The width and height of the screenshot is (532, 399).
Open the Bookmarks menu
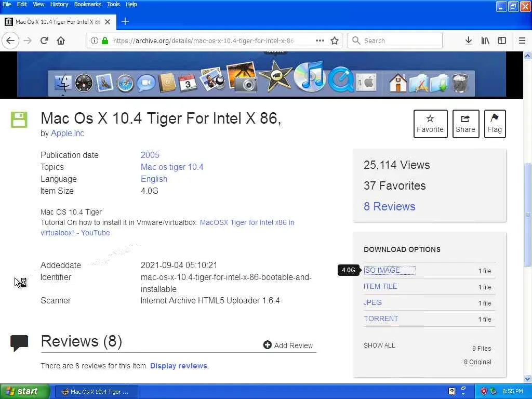pos(87,4)
